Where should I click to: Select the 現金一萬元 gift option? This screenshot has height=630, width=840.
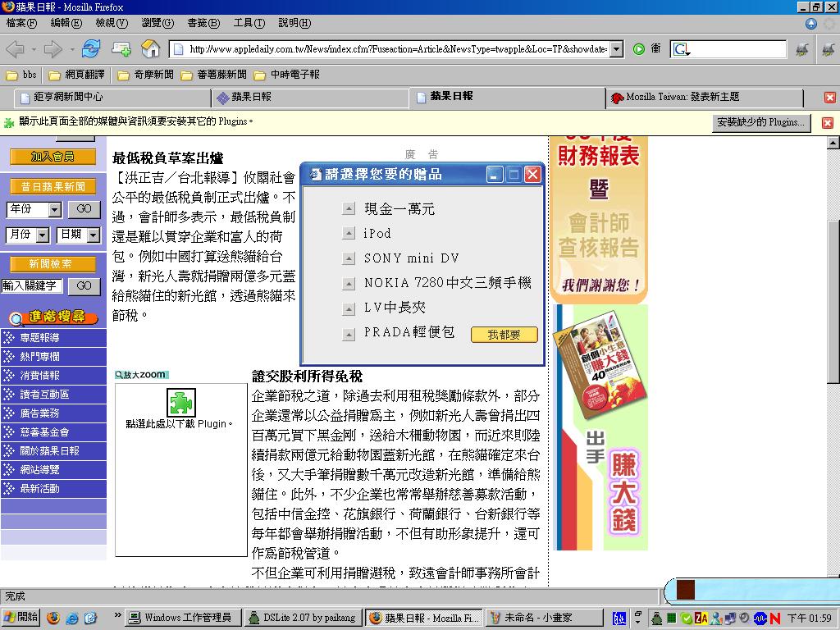pyautogui.click(x=349, y=209)
